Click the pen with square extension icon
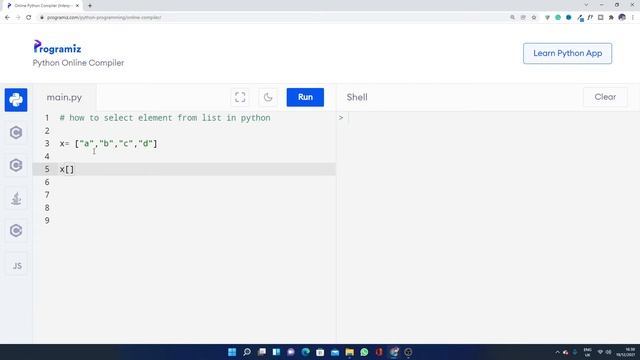Screen dimensions: 640x360 580,18
